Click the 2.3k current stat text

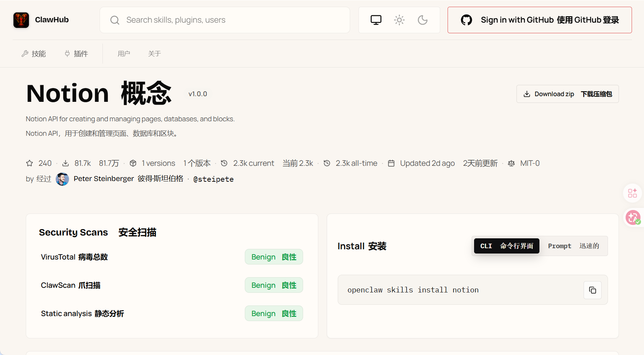click(254, 163)
